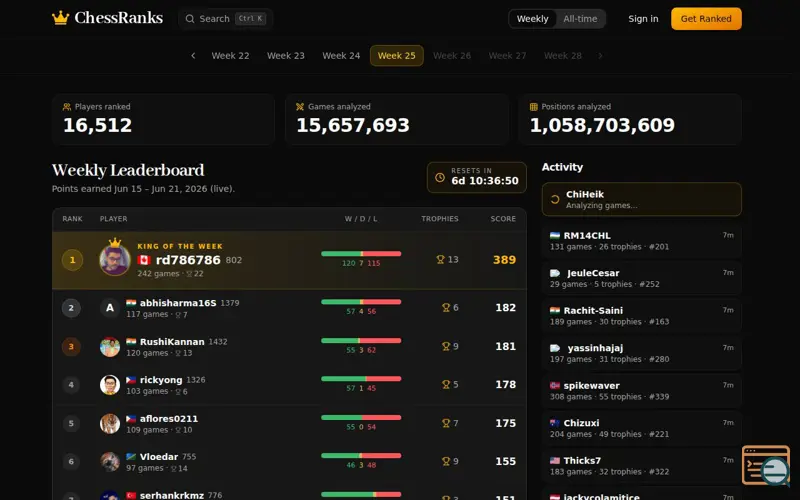Click the clock icon in Resets in box
Viewport: 800px width, 500px height.
[x=440, y=177]
